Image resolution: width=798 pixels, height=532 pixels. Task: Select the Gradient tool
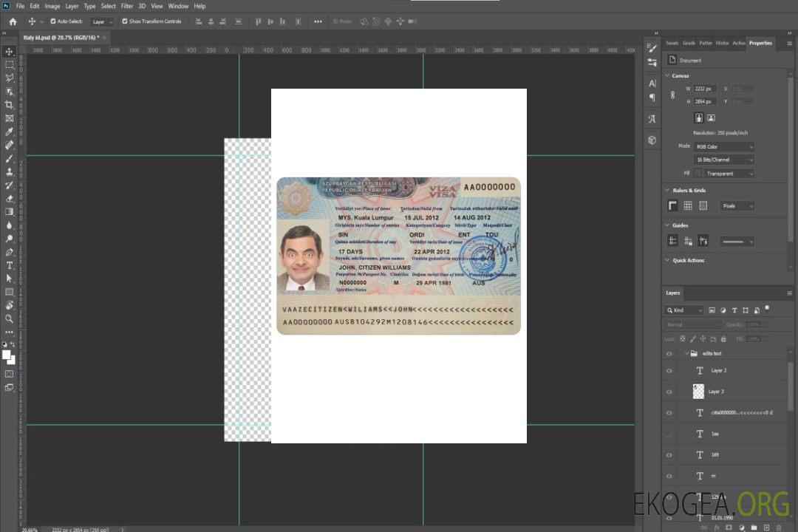[9, 212]
